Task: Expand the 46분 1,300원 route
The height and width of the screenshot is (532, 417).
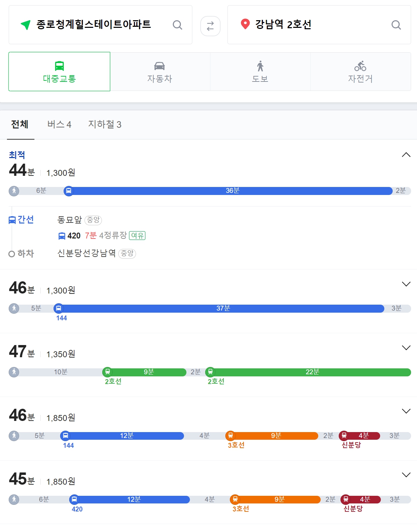Action: [406, 284]
